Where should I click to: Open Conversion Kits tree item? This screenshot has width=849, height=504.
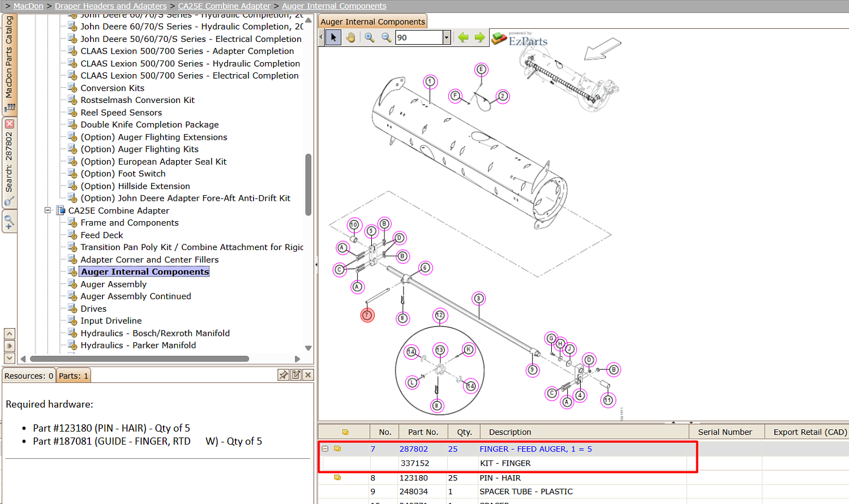coord(113,88)
